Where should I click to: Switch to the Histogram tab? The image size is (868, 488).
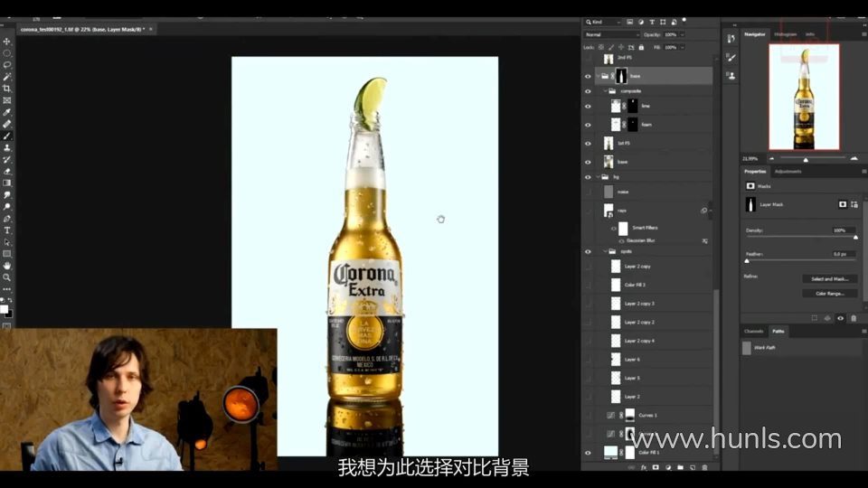[785, 34]
